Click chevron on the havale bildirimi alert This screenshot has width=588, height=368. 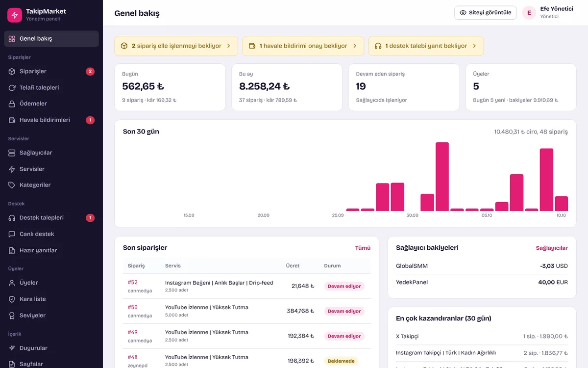pos(355,46)
